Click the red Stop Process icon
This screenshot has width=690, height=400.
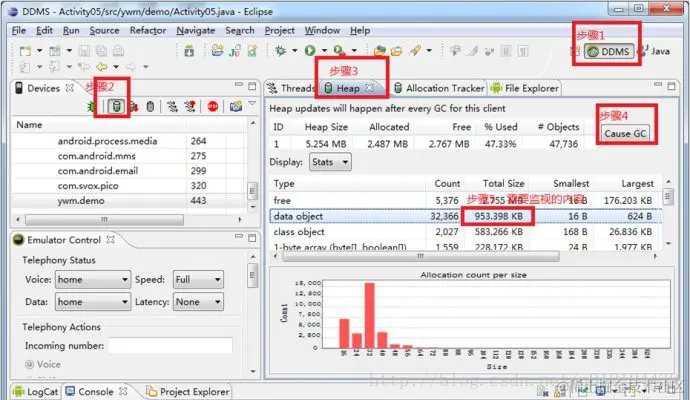coord(213,106)
